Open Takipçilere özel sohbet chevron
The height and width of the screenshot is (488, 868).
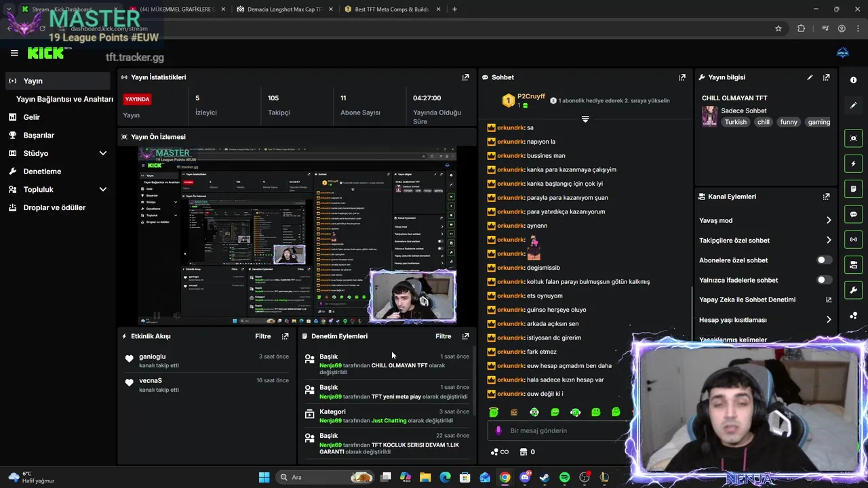tap(829, 240)
